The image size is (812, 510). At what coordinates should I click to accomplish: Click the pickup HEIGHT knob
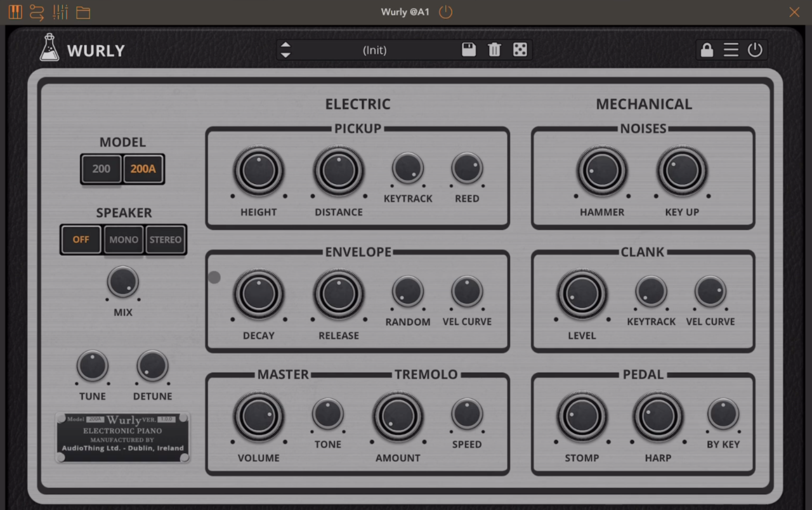259,171
